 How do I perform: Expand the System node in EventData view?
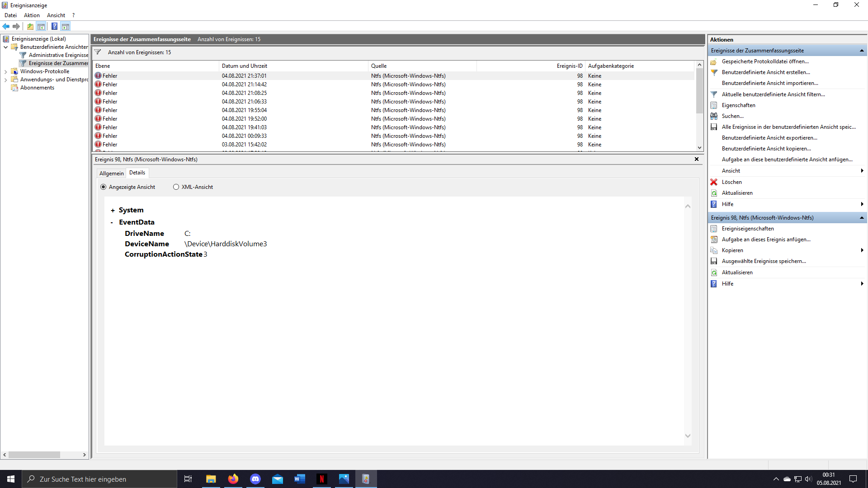coord(112,210)
